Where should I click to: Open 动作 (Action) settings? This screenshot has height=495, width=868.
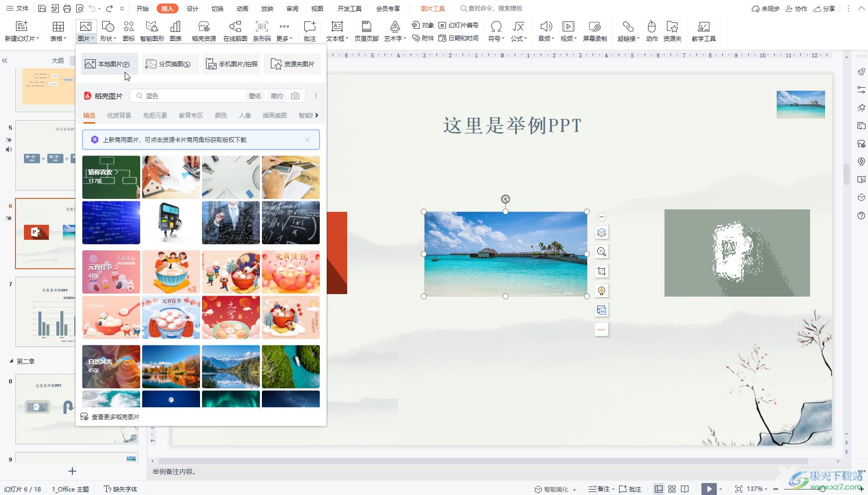point(652,31)
